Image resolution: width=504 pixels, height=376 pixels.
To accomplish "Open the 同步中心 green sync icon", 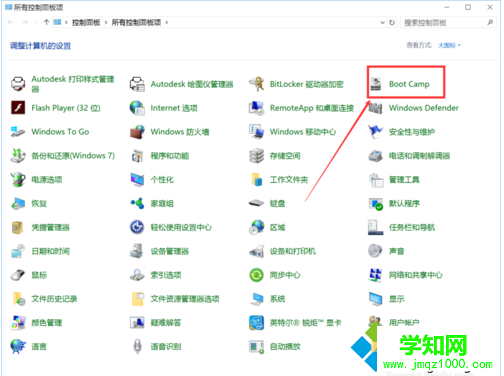I will tap(256, 275).
